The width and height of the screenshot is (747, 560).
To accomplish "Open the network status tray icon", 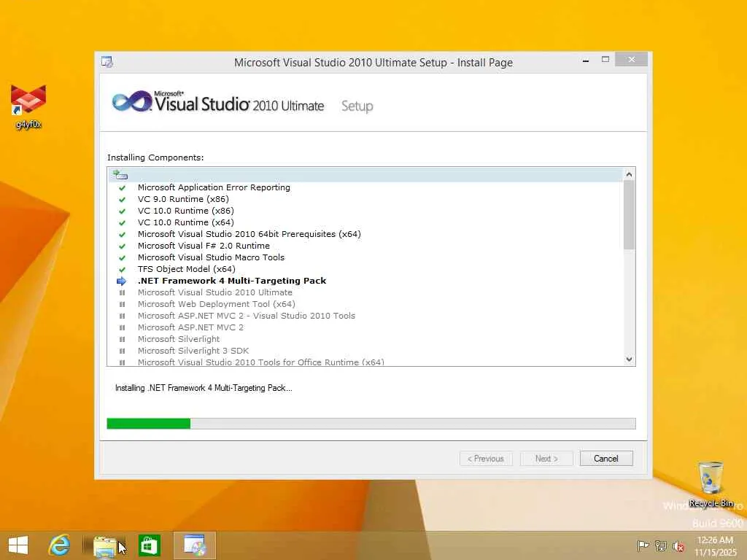I will point(661,545).
